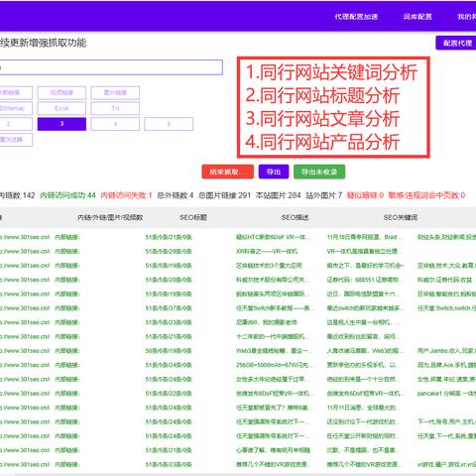Image resolution: width=476 pixels, height=476 pixels.
Task: Click the 本站图片:284 statistic
Action: tap(278, 195)
